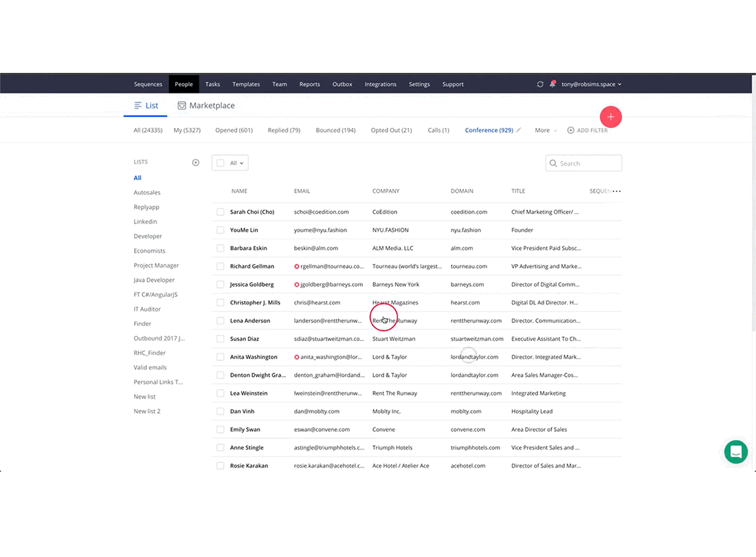Viewport: 756px width, 557px height.
Task: Click in the Search input field
Action: 583,164
